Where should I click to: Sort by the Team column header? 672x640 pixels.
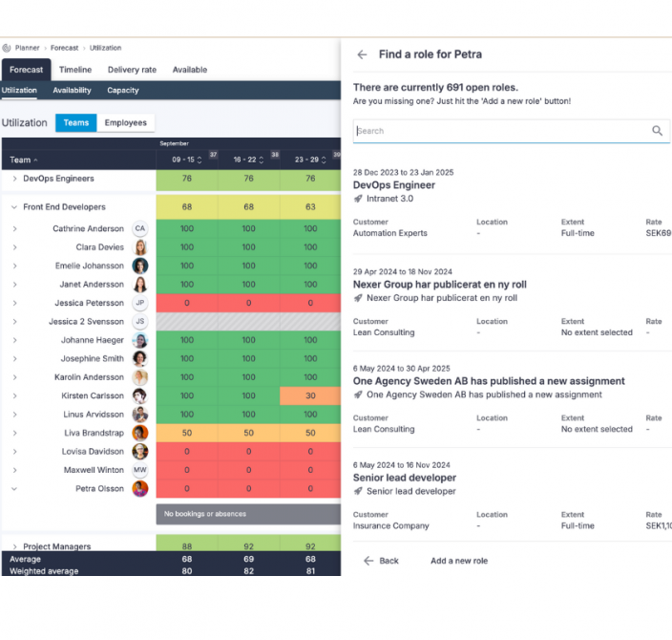21,160
